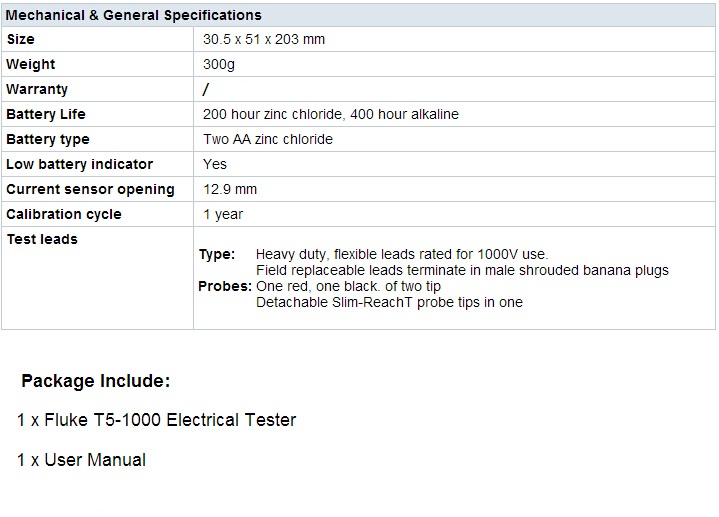Click the slash in the Warranty value cell
This screenshot has width=719, height=517.
pyautogui.click(x=206, y=89)
